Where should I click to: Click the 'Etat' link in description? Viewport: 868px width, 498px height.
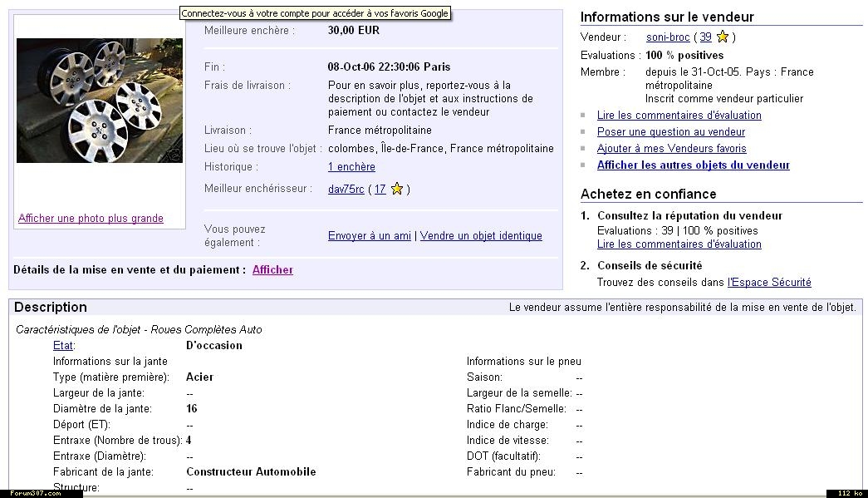63,346
